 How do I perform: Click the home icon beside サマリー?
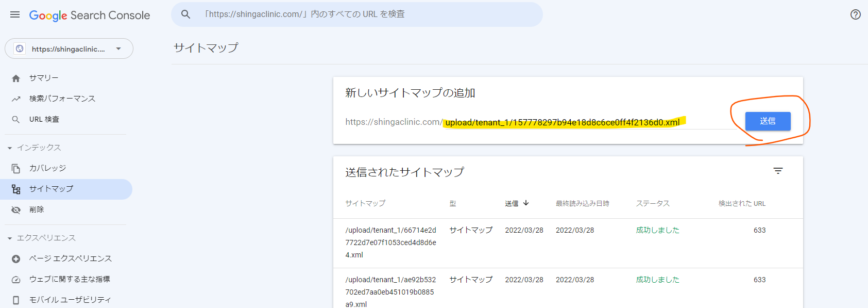(16, 78)
